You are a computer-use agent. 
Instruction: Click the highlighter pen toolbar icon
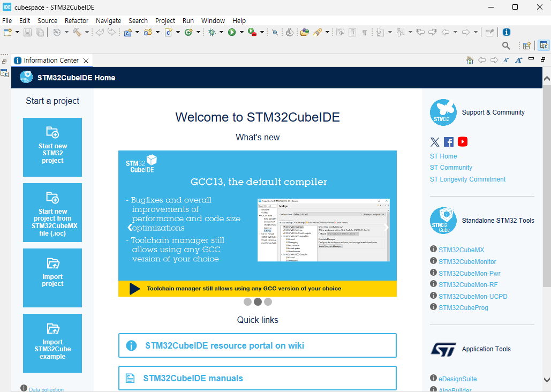point(318,32)
